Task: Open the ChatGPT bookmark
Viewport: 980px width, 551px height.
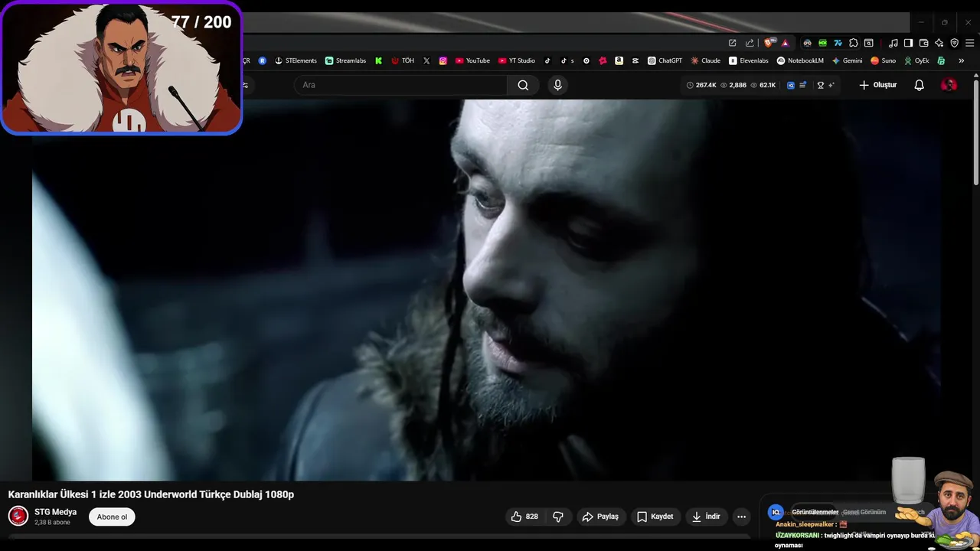Action: point(665,60)
